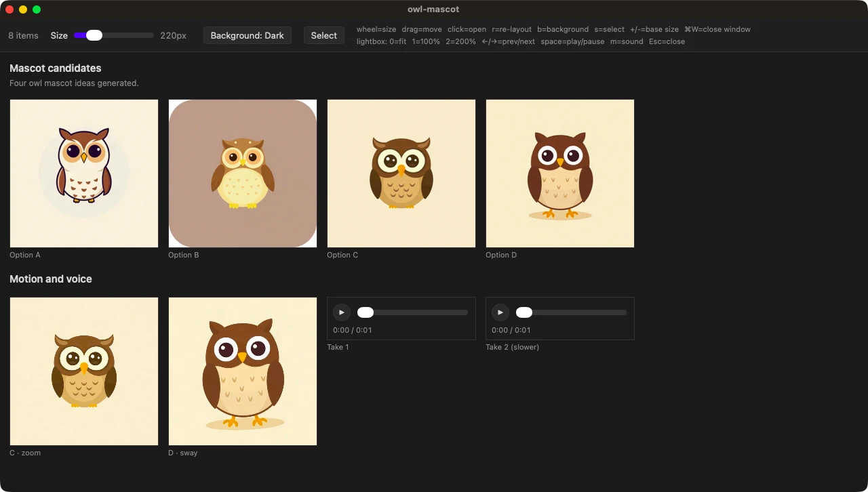The width and height of the screenshot is (868, 492).
Task: Click the Option C caption
Action: click(342, 255)
